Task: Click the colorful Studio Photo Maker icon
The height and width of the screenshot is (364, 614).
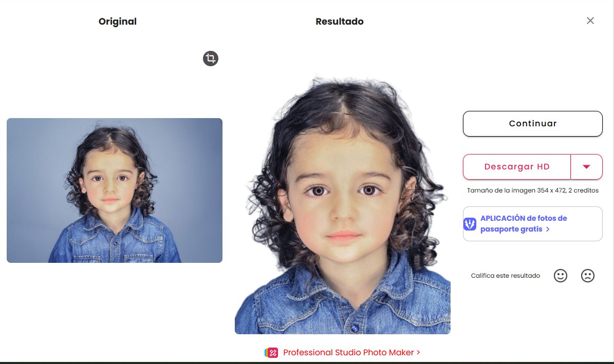Action: pos(271,353)
